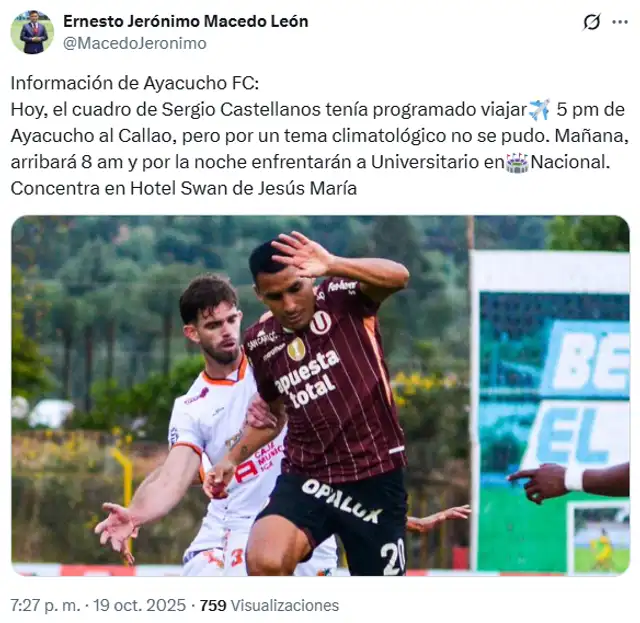Viewport: 640px width, 623px height.
Task: Click the 'Información de Ayacucho FC:' text line
Action: tap(135, 83)
